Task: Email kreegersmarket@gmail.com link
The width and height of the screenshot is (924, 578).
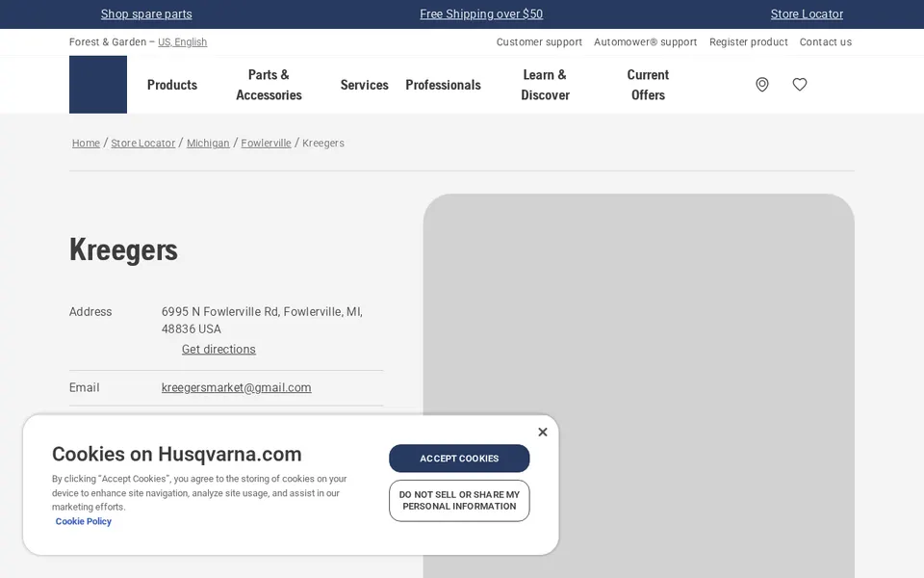Action: click(x=237, y=387)
